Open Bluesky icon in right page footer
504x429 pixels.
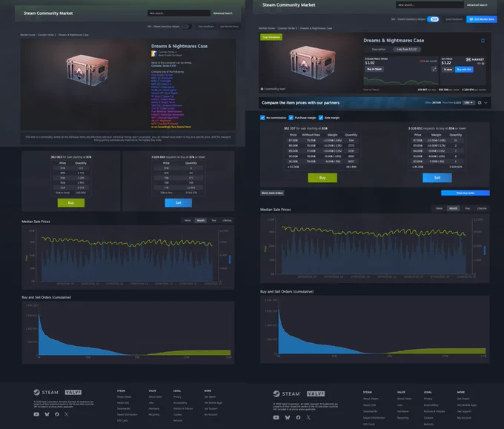click(288, 417)
